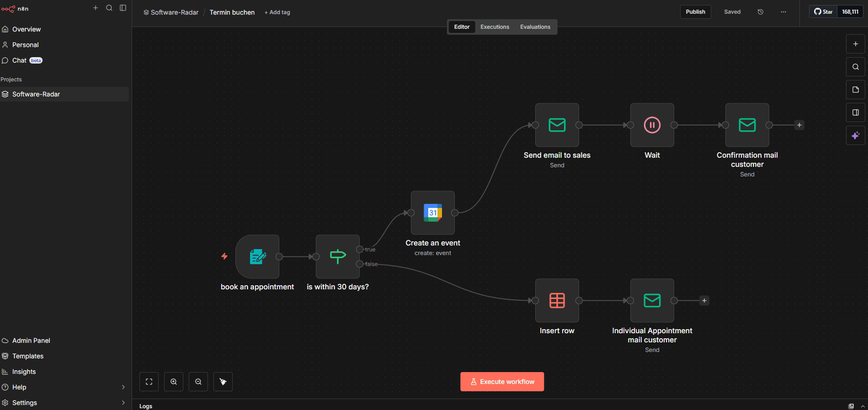Open the more options ellipsis menu
Image resolution: width=868 pixels, height=410 pixels.
[783, 12]
